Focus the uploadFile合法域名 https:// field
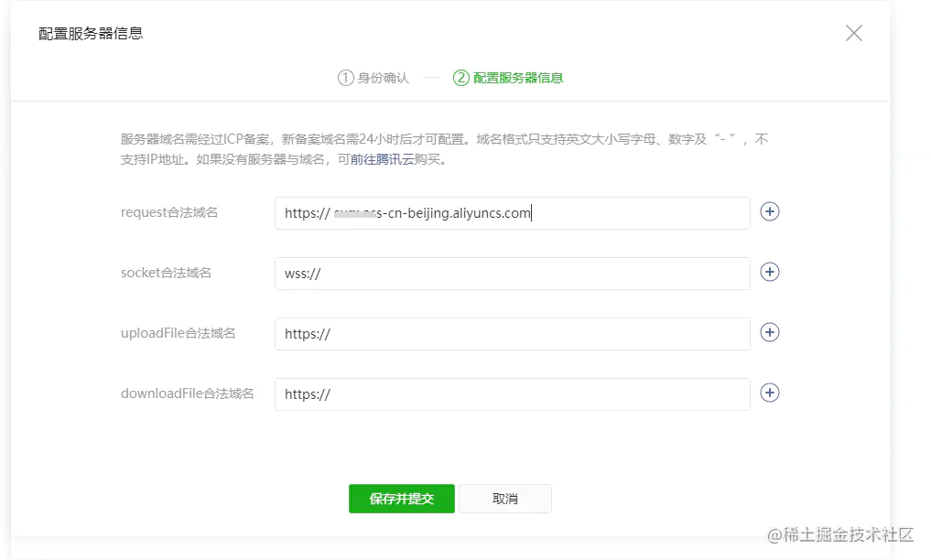The width and height of the screenshot is (931, 560). (x=512, y=334)
